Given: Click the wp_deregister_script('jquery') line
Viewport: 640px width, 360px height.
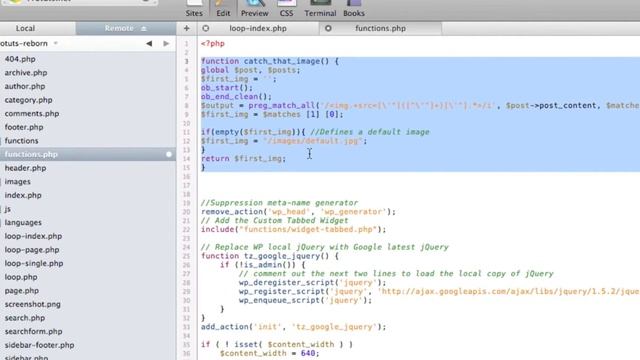Looking at the screenshot, I should pos(312,282).
